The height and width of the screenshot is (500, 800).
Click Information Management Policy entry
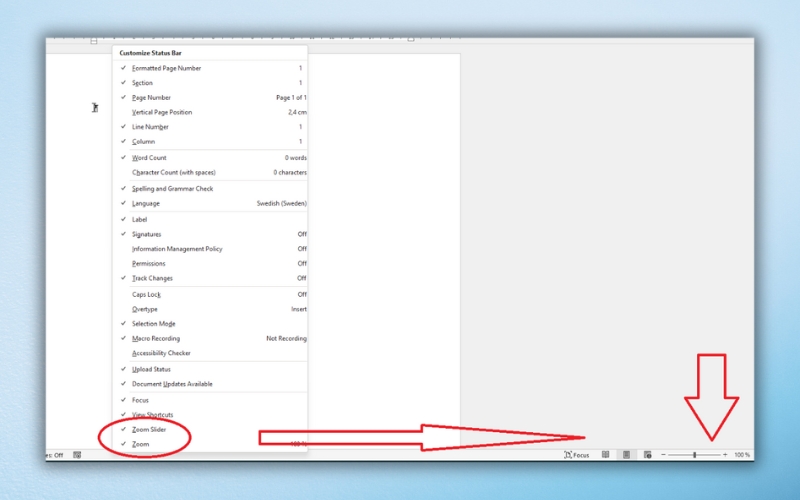(x=177, y=249)
